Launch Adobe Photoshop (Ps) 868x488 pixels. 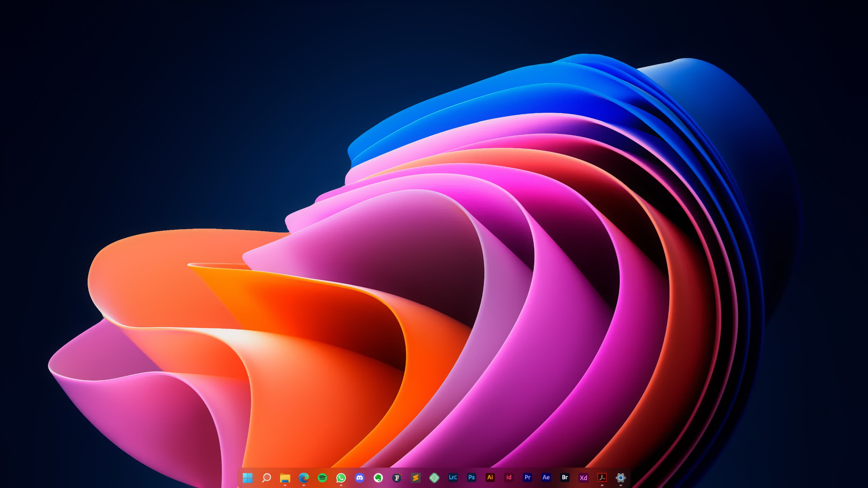471,477
